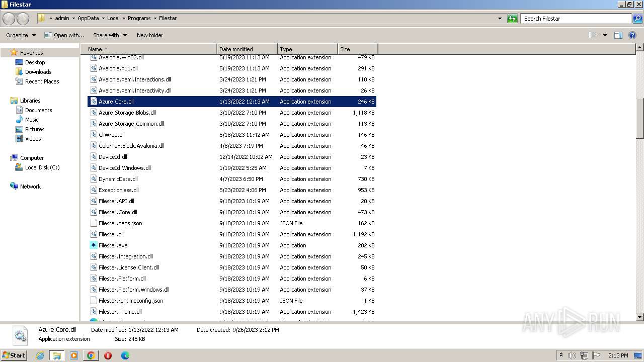Click the volume speaker tray icon
The height and width of the screenshot is (362, 644).
[x=572, y=355]
